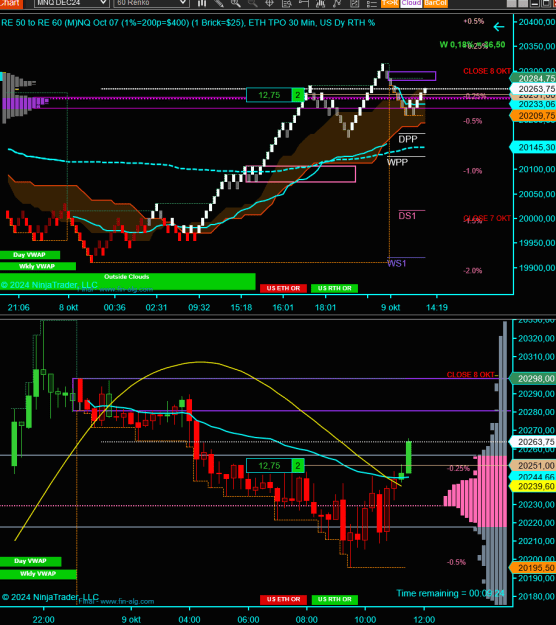
Task: Click the cyan left arrow in upper chart
Action: coord(499,27)
